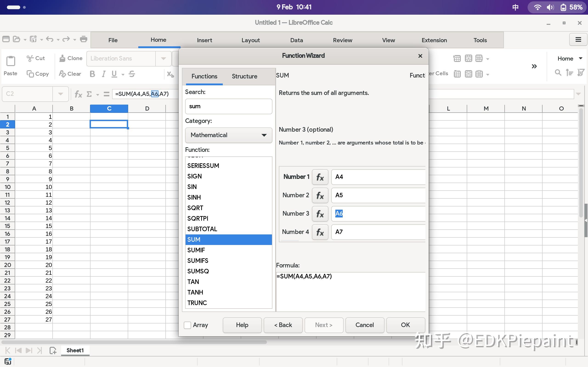The height and width of the screenshot is (367, 588).
Task: Click the Italic formatting icon
Action: click(104, 74)
